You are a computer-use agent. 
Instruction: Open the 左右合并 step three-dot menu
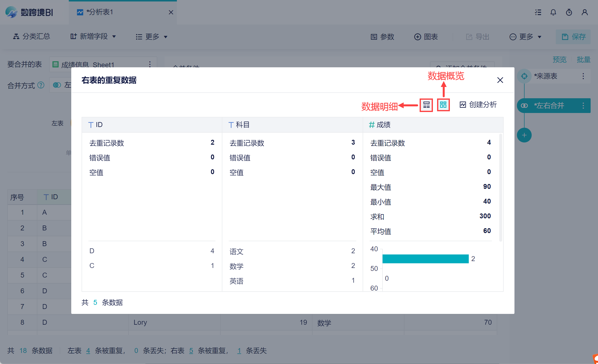tap(583, 106)
